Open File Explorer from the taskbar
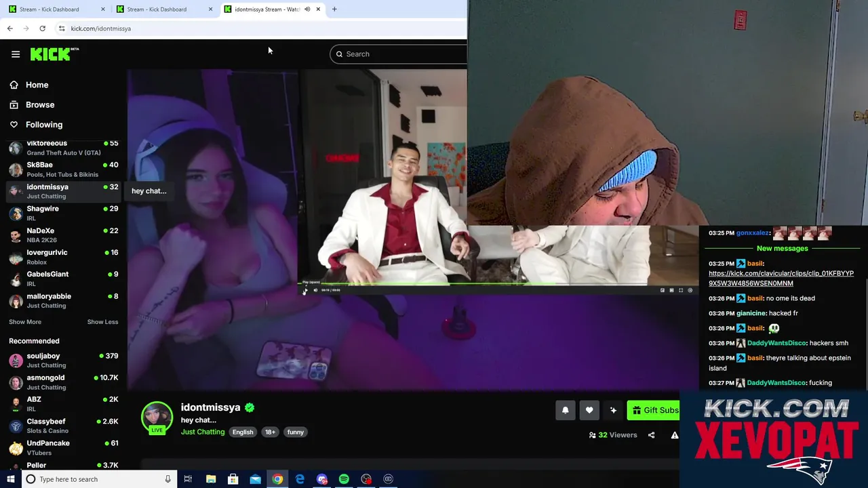Image resolution: width=868 pixels, height=488 pixels. pyautogui.click(x=211, y=479)
